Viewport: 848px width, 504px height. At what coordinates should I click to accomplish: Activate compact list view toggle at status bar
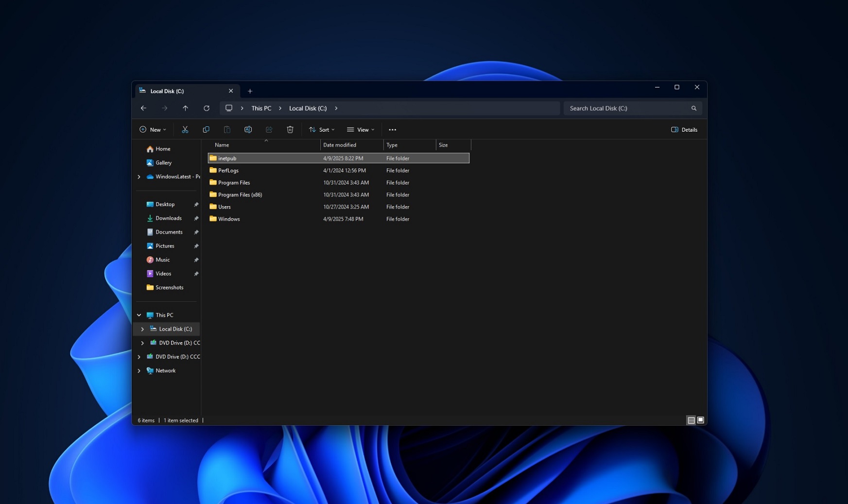coord(690,419)
